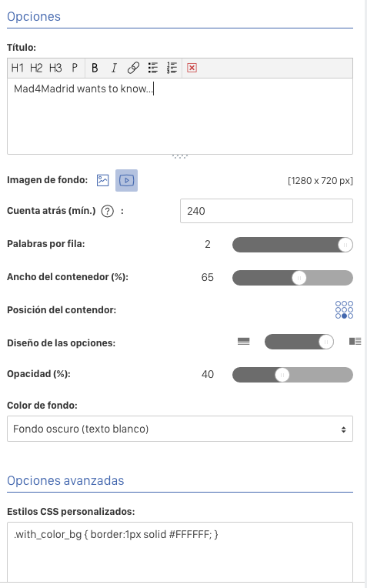Click the Palabras por fila slider

[x=292, y=245]
